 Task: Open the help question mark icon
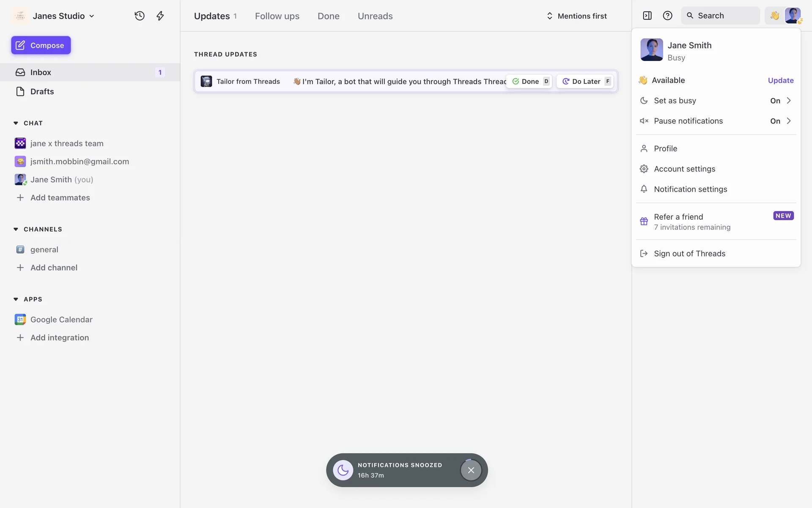click(x=667, y=16)
